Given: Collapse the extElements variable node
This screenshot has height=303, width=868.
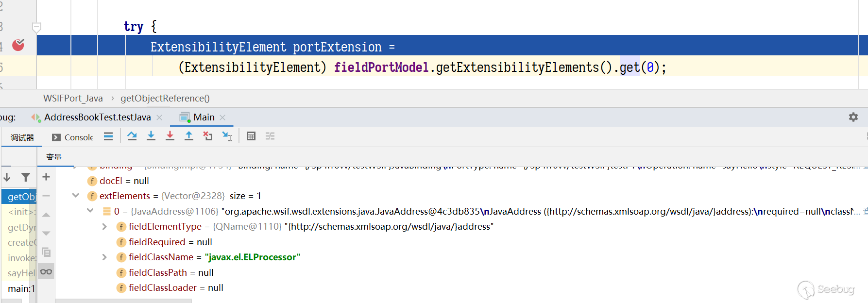Looking at the screenshot, I should coord(76,196).
